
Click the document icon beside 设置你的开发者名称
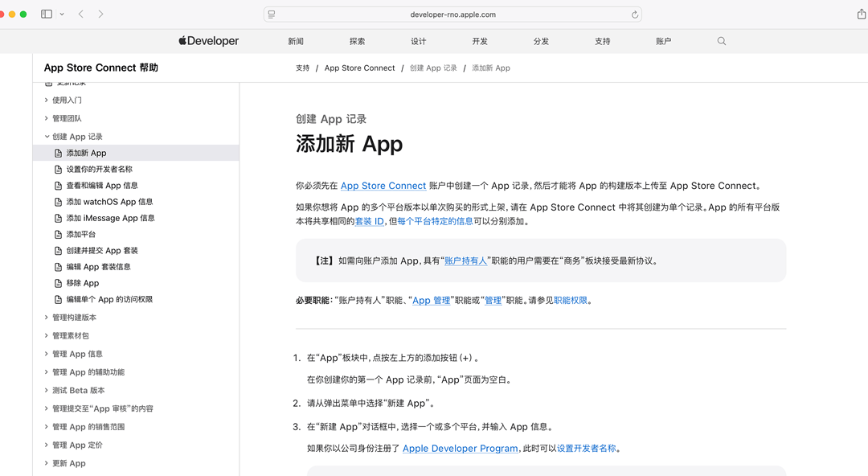pos(58,170)
